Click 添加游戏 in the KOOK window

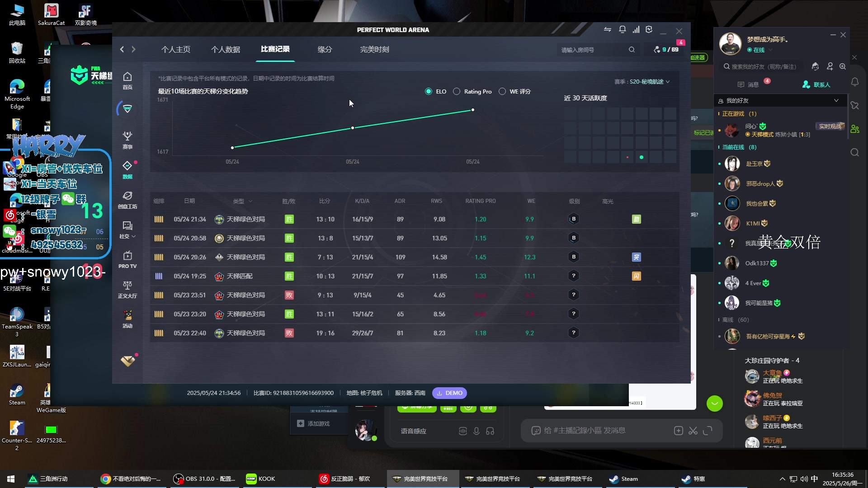tap(314, 424)
